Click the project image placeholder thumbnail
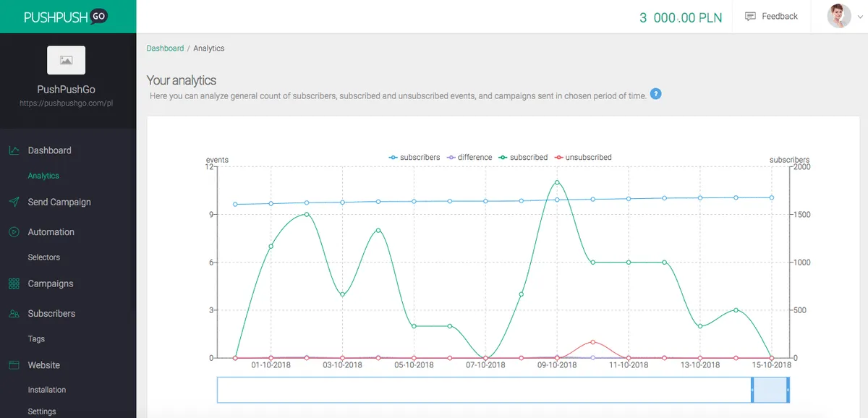Image resolution: width=868 pixels, height=418 pixels. (x=66, y=60)
